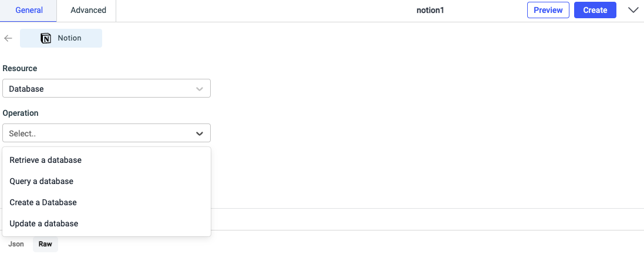Click the Operation field label

click(x=21, y=113)
